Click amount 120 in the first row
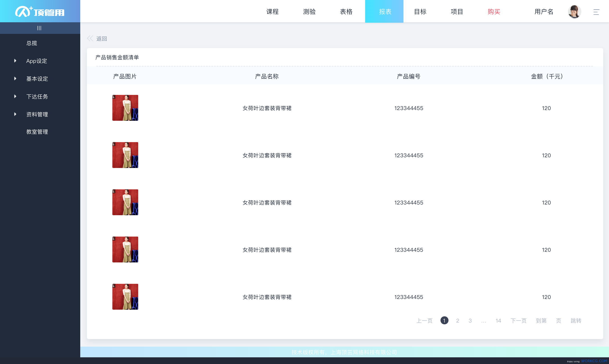 coord(546,108)
